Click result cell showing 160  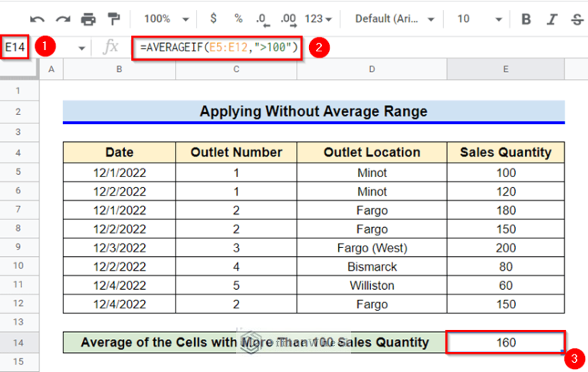pyautogui.click(x=505, y=342)
